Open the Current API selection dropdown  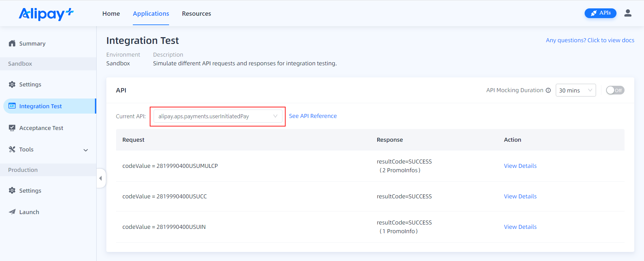218,116
